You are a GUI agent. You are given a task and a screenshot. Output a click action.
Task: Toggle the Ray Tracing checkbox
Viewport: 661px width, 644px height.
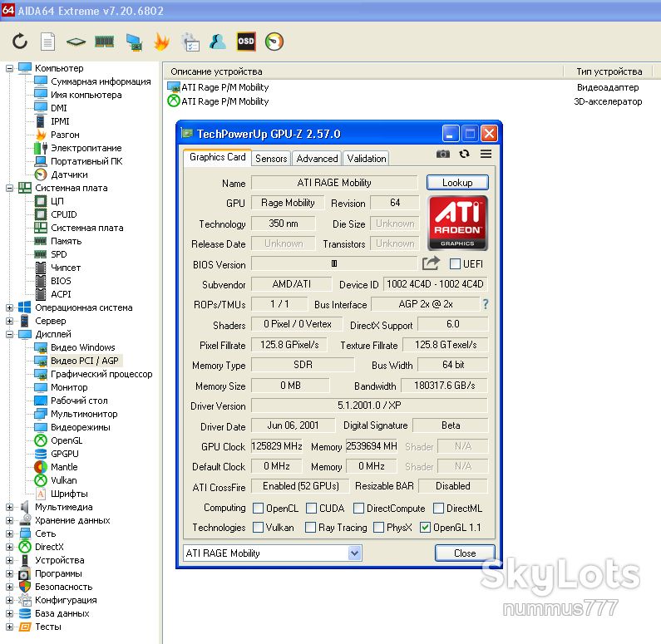pos(310,528)
